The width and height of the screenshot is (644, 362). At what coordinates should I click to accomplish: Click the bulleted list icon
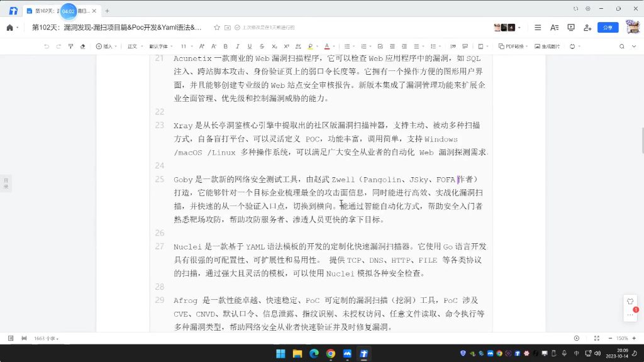tap(347, 47)
